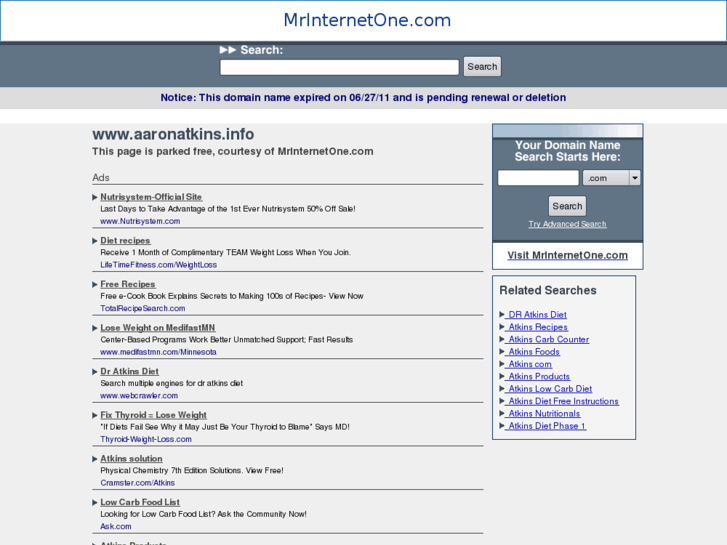
Task: Open the www.medifastmn.com/Minnesota URL link
Action: (158, 352)
